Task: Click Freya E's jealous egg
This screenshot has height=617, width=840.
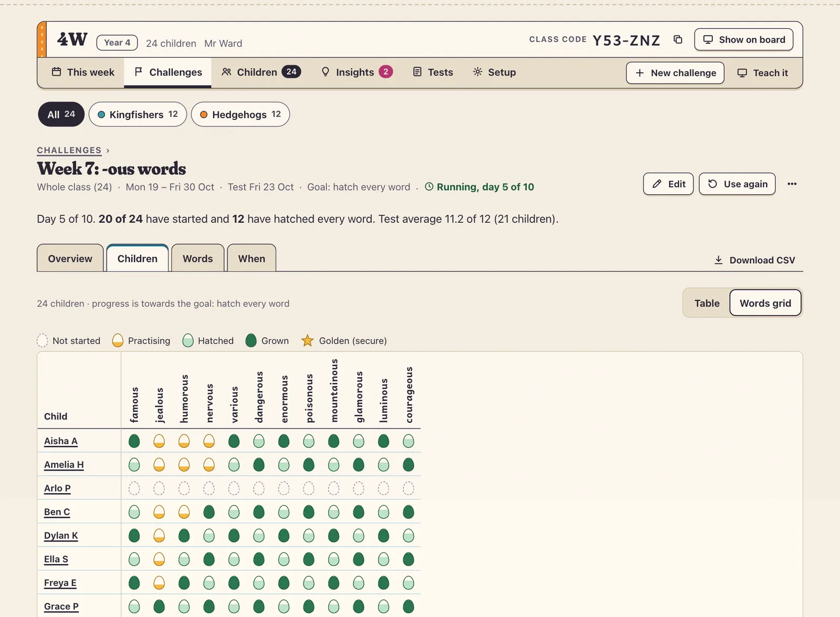Action: [x=159, y=583]
